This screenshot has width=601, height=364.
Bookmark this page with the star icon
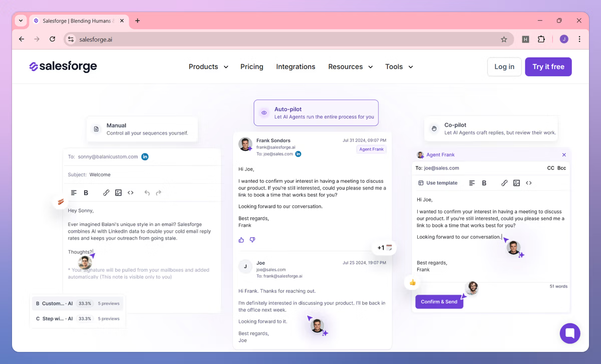[x=504, y=39]
